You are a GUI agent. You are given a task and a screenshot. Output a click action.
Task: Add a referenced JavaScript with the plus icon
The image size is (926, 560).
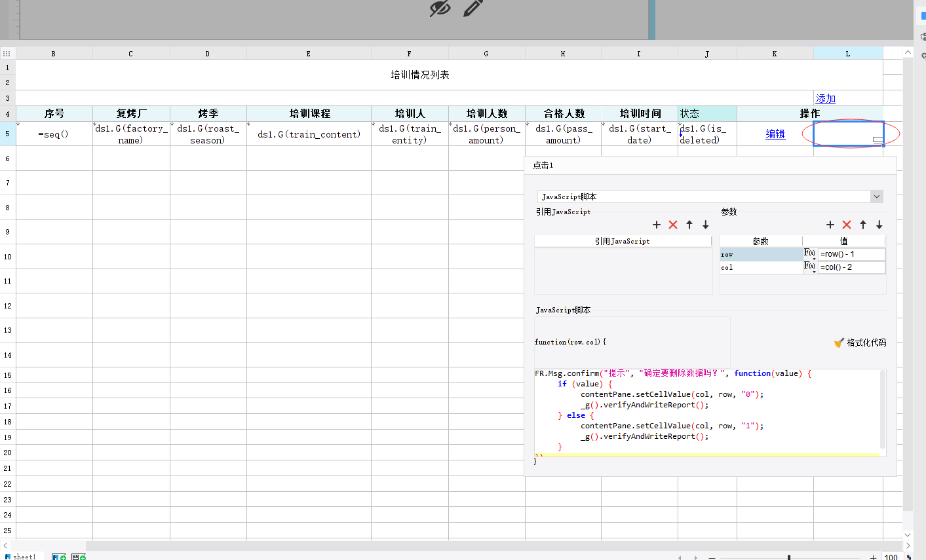coord(657,225)
